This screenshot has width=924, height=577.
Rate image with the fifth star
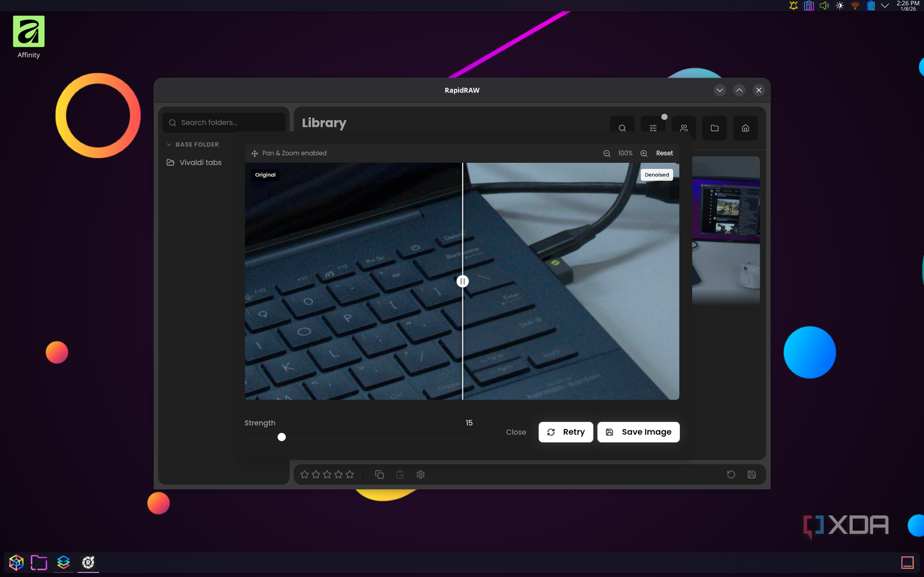tap(350, 475)
